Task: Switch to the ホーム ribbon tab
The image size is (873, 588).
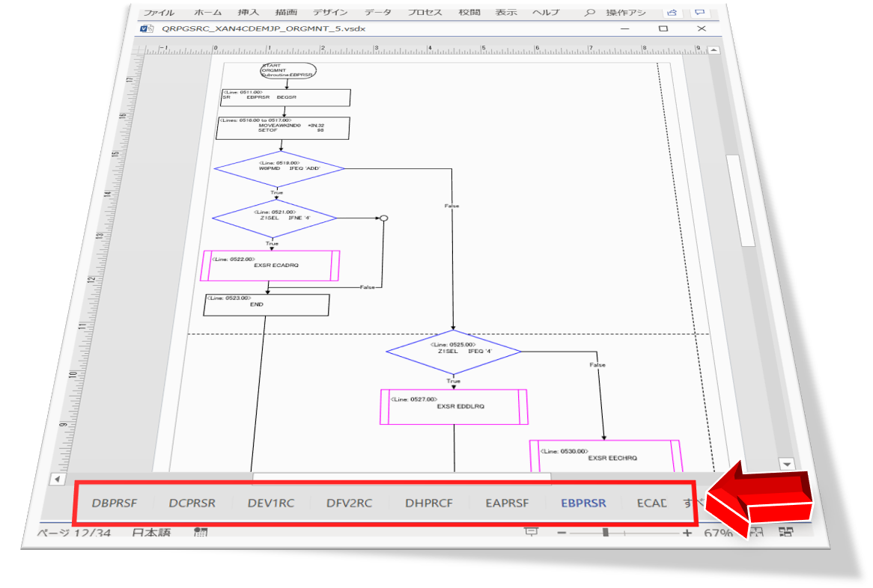Action: (x=208, y=12)
